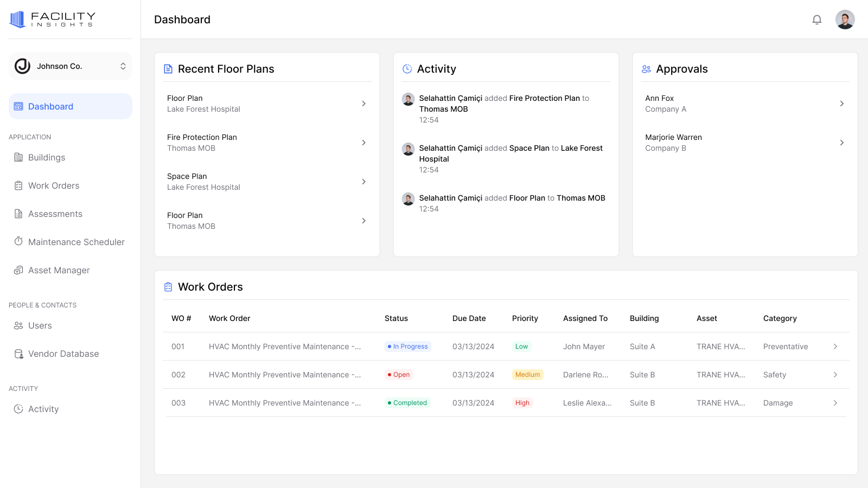Image resolution: width=868 pixels, height=488 pixels.
Task: Open the Maintenance Scheduler
Action: point(76,242)
